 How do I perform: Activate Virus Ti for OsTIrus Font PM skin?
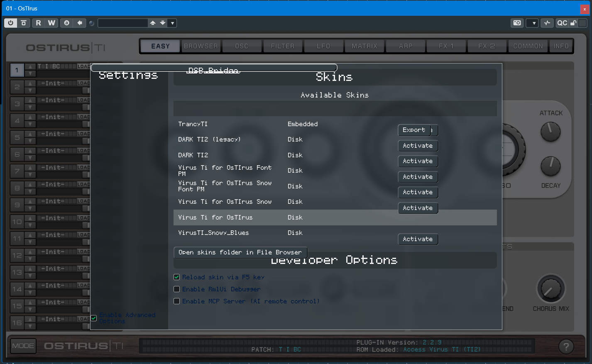click(x=418, y=177)
